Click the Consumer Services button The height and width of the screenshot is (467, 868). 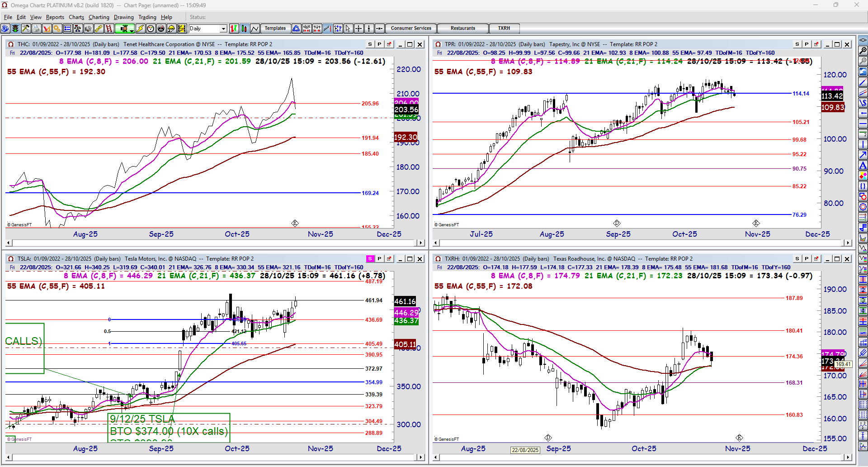pyautogui.click(x=411, y=29)
